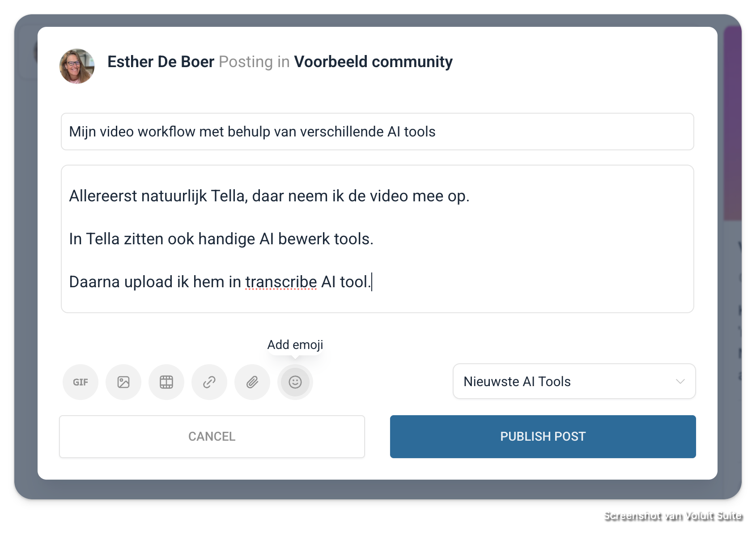Viewport: 756px width, 536px height.
Task: Open the Nieuwste AI Tools category dropdown
Action: (574, 381)
